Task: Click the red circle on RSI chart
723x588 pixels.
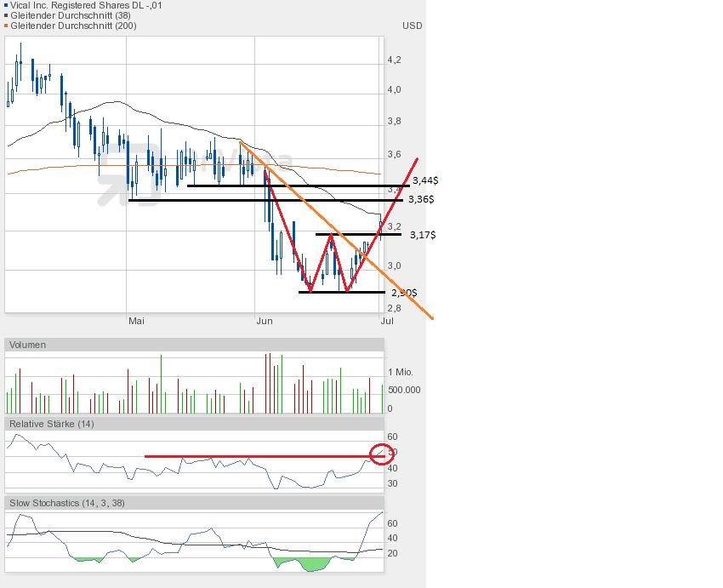Action: tap(383, 455)
